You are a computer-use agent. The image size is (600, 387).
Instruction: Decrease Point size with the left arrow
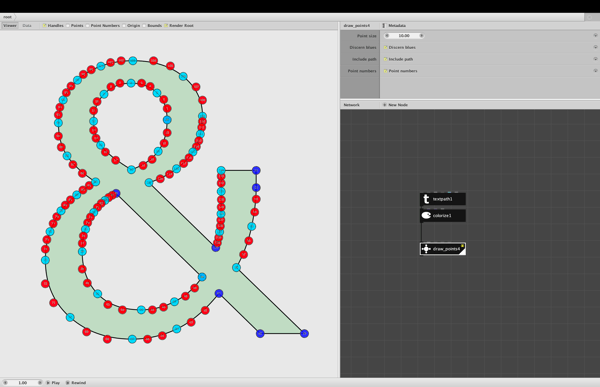[387, 36]
